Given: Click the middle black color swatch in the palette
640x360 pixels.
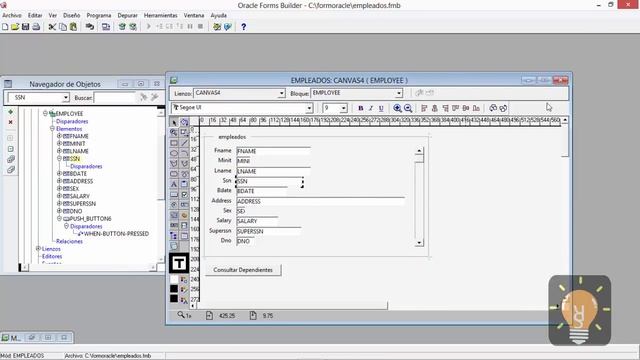Looking at the screenshot, I should [x=174, y=289].
